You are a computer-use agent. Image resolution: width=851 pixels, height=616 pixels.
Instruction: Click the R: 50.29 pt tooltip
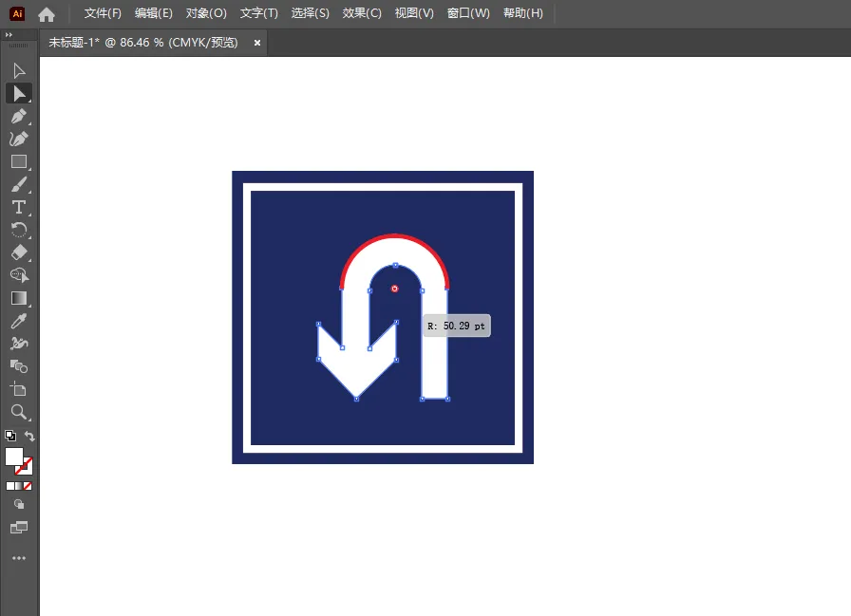457,326
